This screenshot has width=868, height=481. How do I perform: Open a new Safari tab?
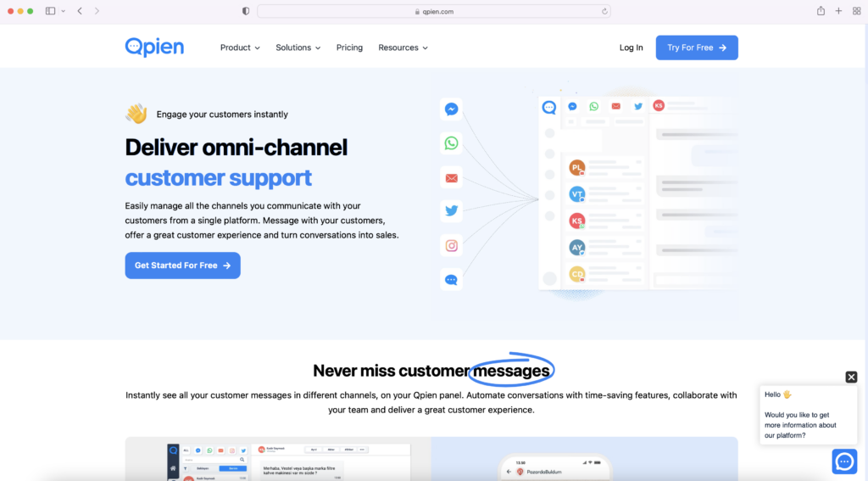[x=838, y=11]
